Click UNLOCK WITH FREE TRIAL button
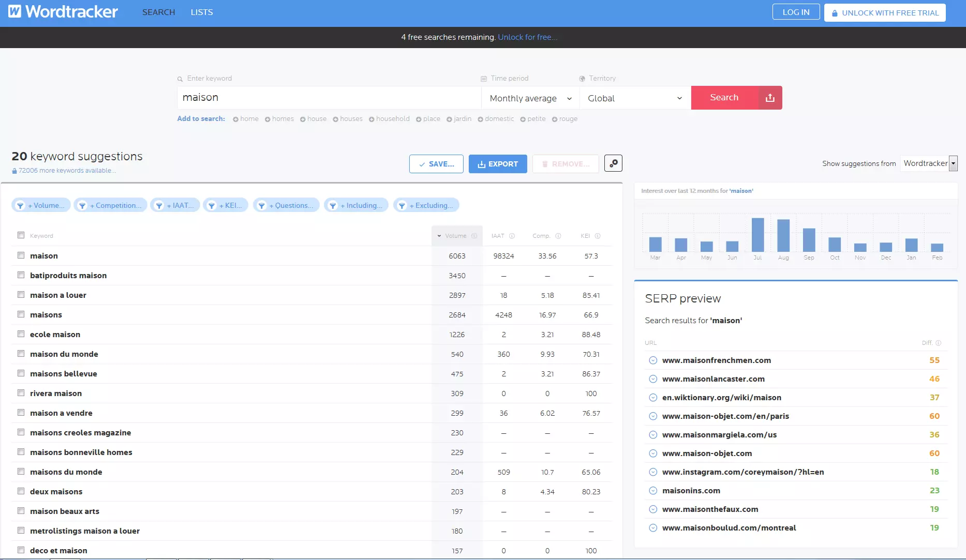This screenshot has width=966, height=560. point(885,12)
